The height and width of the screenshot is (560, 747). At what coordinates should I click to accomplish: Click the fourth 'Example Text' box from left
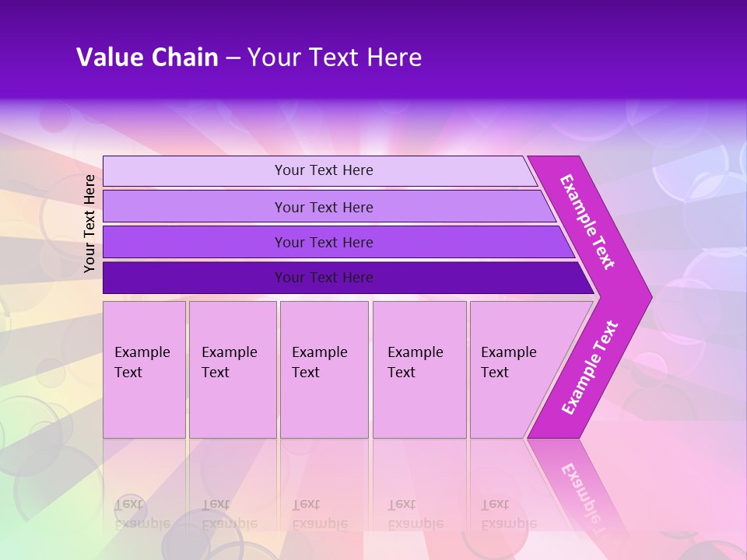(x=419, y=369)
